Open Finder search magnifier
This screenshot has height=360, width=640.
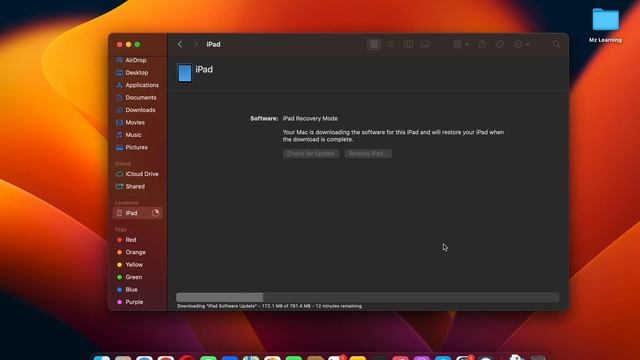coord(556,44)
